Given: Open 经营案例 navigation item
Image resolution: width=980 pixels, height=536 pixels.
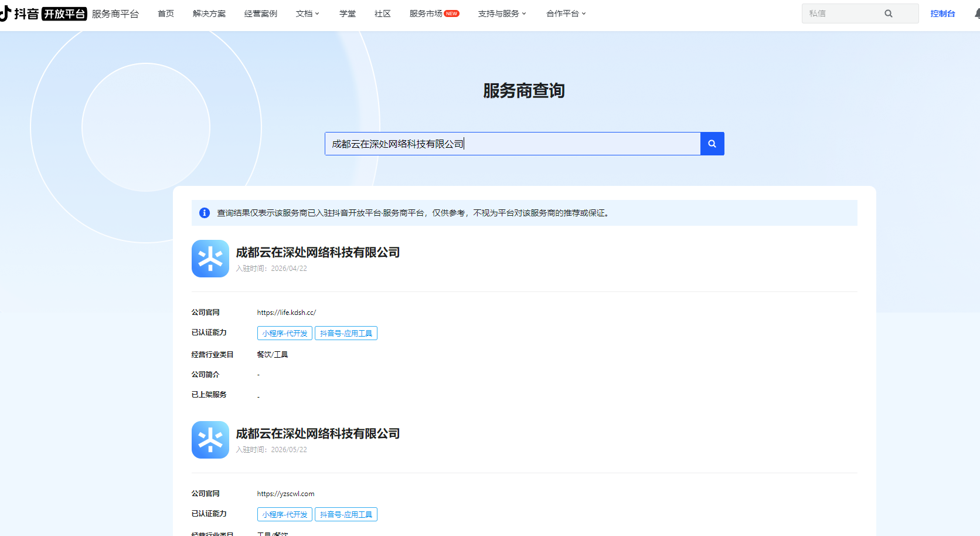Looking at the screenshot, I should pos(261,13).
